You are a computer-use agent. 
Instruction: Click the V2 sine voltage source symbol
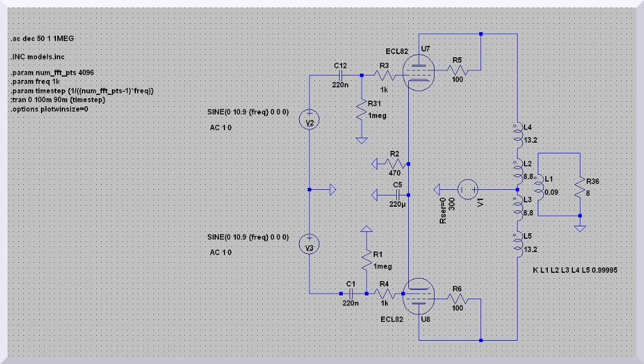[309, 121]
